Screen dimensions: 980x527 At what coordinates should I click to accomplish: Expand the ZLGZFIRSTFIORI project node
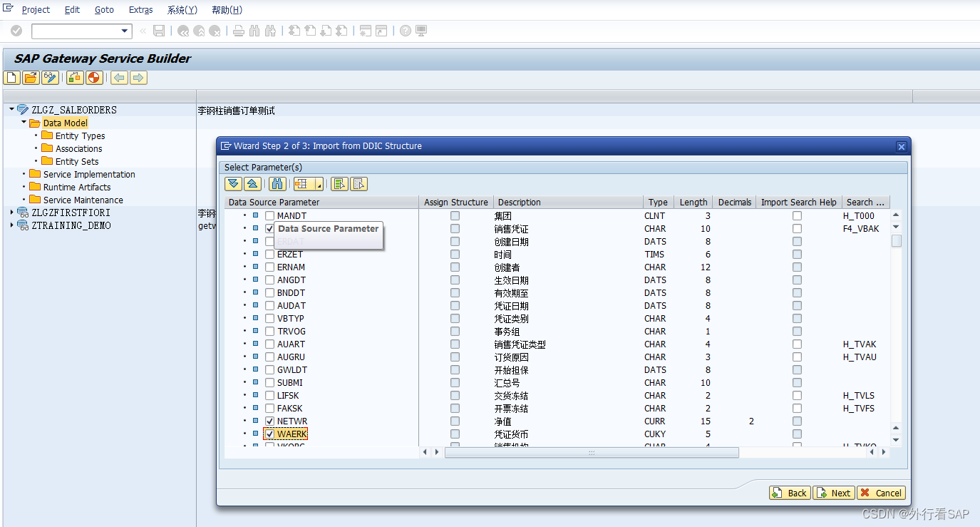tap(11, 213)
